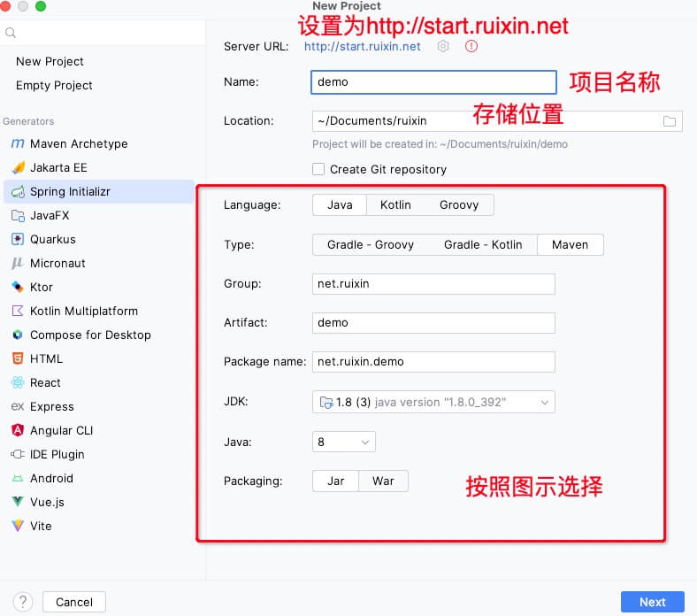Click the IDE Plugin plug icon
This screenshot has width=697, height=616.
[18, 454]
